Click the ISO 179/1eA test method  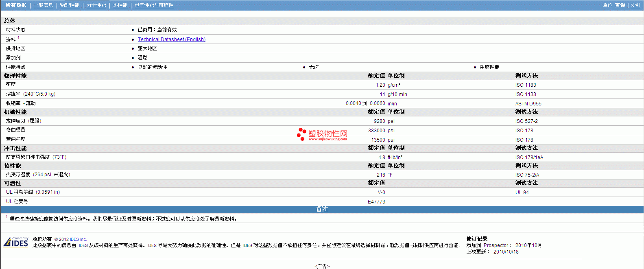click(x=529, y=157)
